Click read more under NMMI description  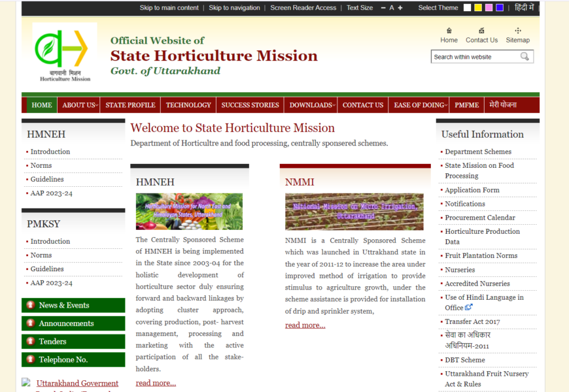coord(305,325)
